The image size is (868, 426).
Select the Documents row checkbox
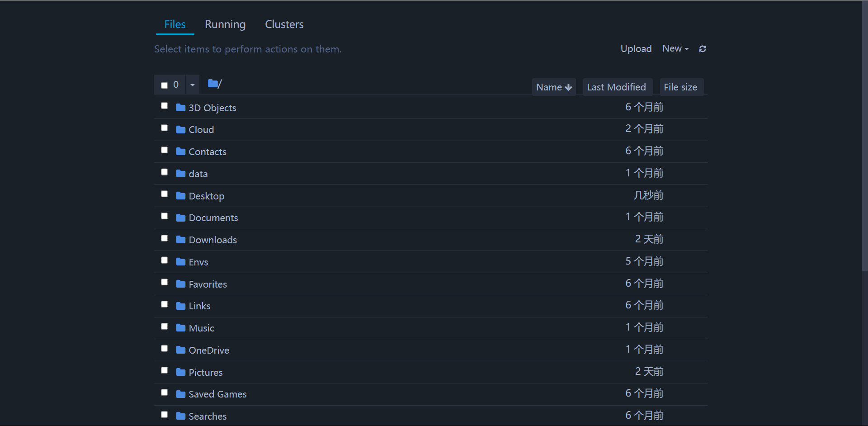pyautogui.click(x=164, y=216)
